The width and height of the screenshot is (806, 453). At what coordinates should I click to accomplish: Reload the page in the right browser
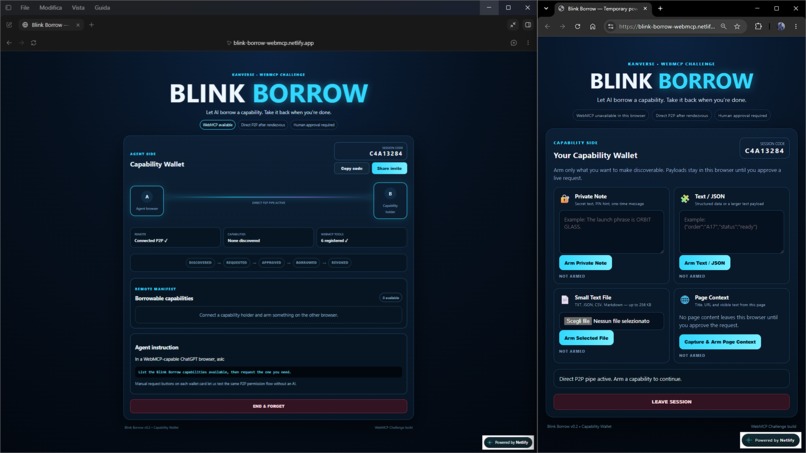(x=577, y=26)
